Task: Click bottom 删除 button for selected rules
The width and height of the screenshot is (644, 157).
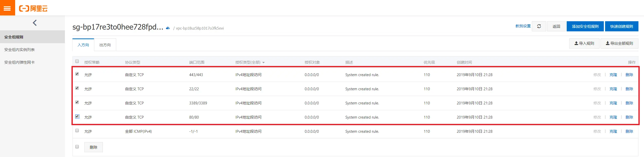Action: coord(93,147)
